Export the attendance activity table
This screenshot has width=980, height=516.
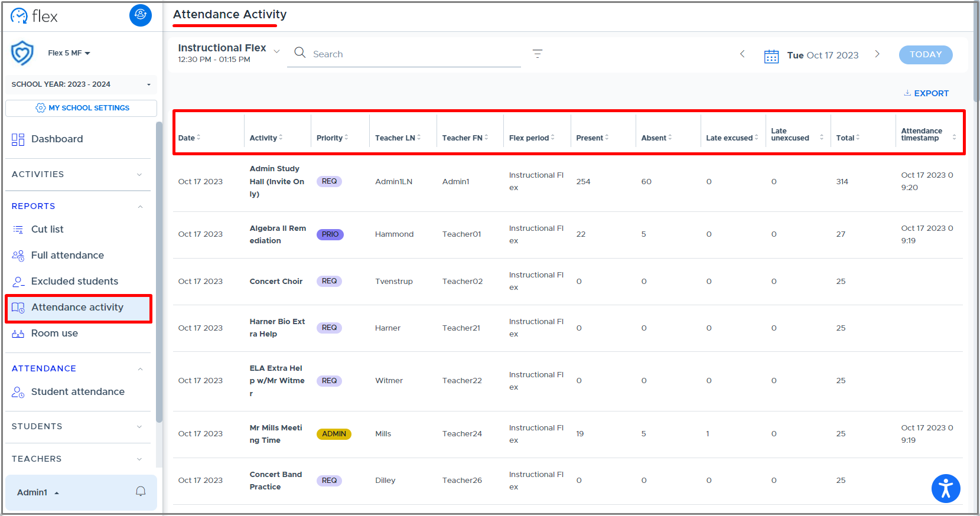tap(926, 93)
